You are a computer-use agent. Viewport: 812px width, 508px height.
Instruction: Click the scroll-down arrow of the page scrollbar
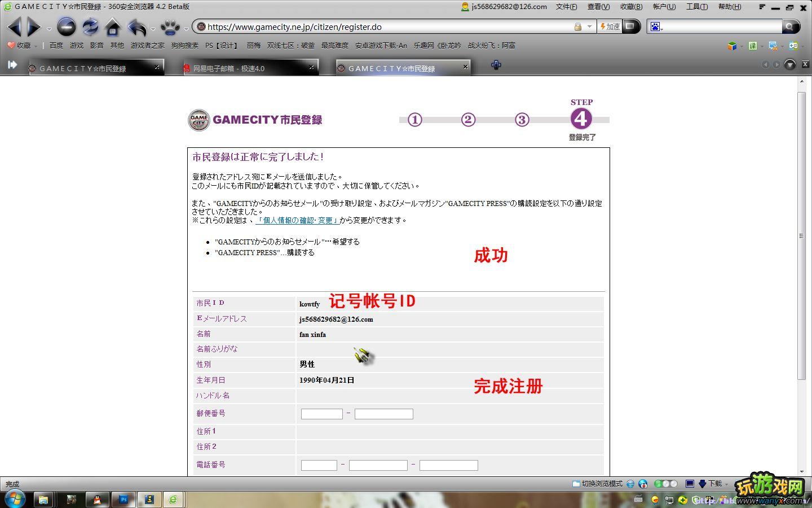click(x=801, y=471)
